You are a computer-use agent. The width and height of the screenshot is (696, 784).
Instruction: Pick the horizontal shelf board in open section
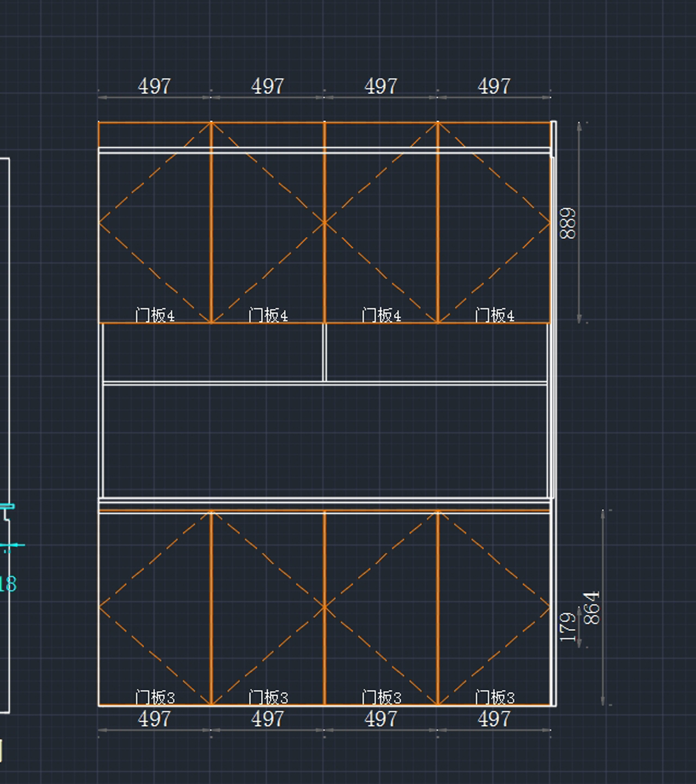(325, 383)
